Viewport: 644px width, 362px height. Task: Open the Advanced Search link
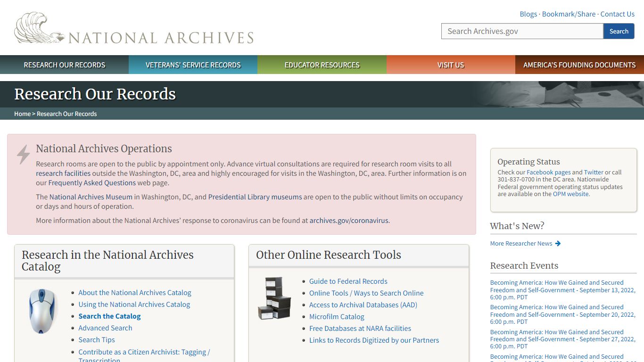point(105,328)
